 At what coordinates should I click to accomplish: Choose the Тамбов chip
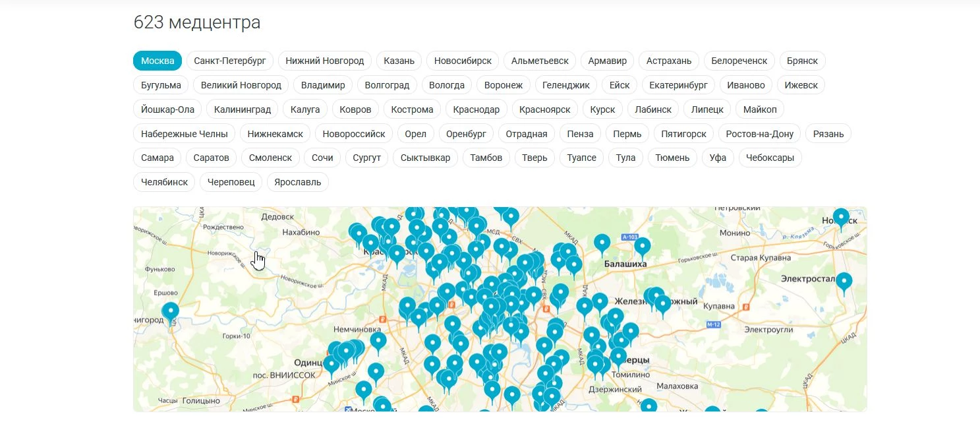(486, 158)
